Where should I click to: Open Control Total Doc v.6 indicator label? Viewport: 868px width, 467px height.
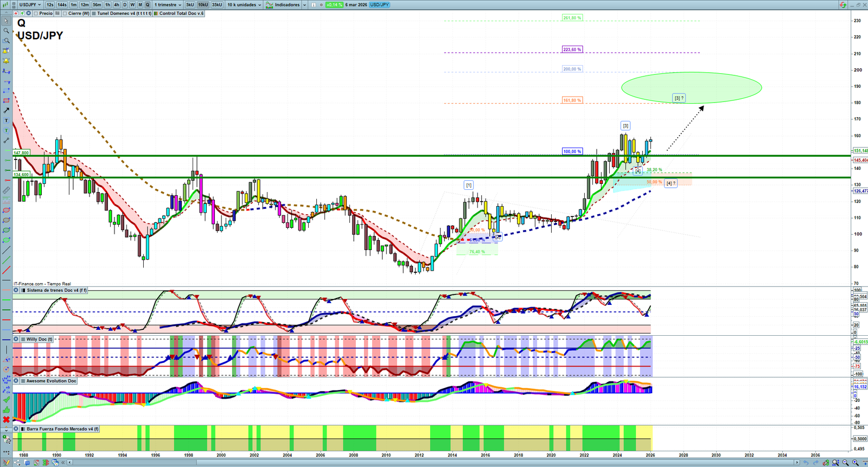179,14
